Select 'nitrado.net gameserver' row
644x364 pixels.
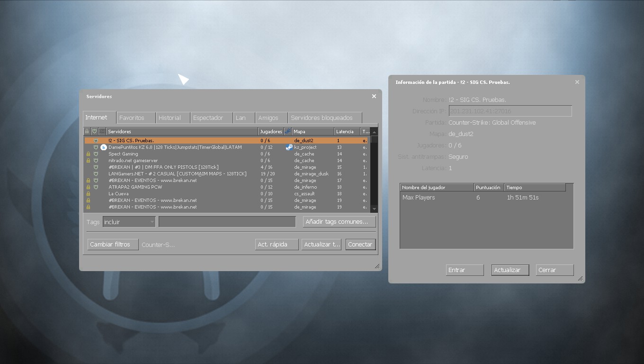point(226,161)
